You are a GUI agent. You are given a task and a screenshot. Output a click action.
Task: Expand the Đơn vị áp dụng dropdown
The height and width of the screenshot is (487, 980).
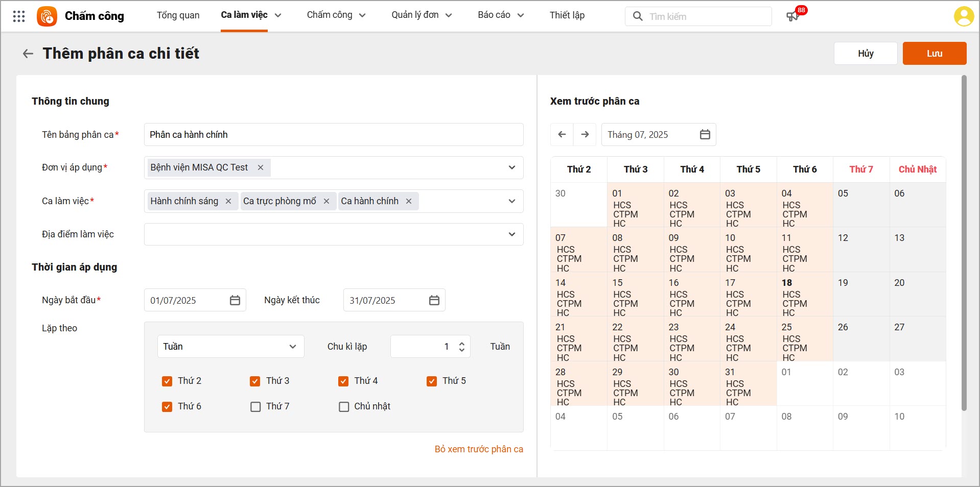511,167
